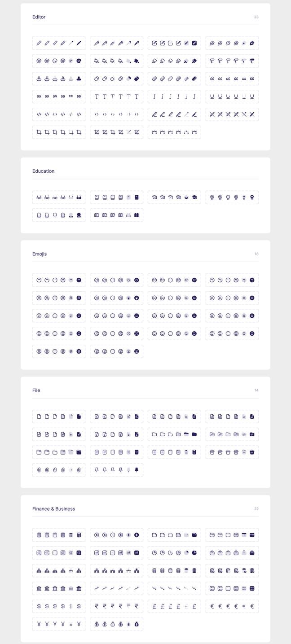The image size is (291, 644).
Task: Click the File section heading
Action: (x=36, y=390)
